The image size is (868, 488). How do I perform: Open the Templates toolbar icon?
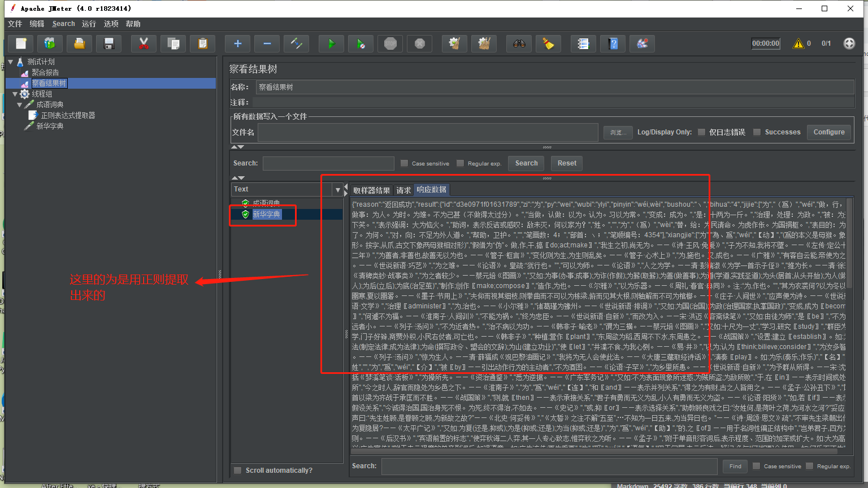coord(50,43)
